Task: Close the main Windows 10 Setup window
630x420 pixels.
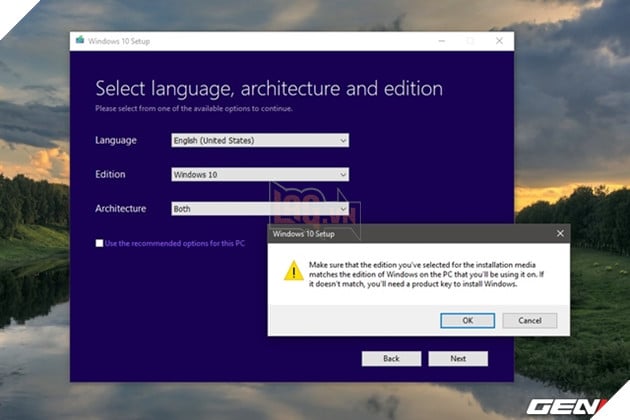Action: point(499,41)
